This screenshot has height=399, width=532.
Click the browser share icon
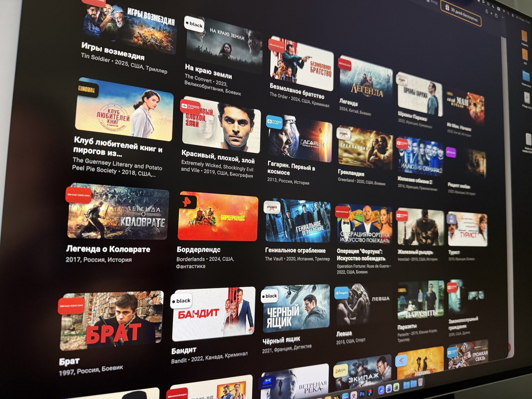pyautogui.click(x=487, y=11)
